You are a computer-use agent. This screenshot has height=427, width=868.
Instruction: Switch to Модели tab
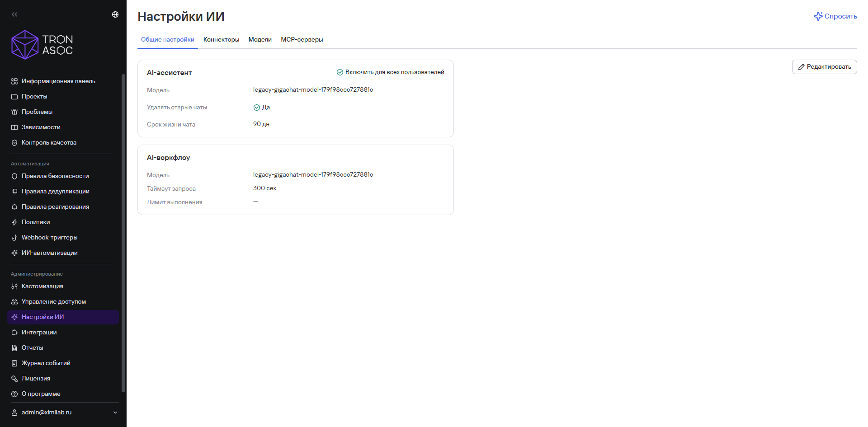pos(260,40)
